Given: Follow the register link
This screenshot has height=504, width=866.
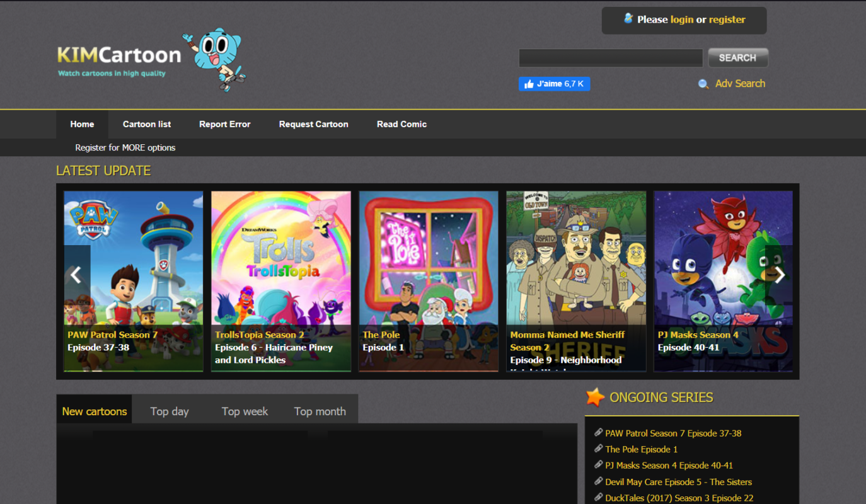Looking at the screenshot, I should [x=727, y=20].
